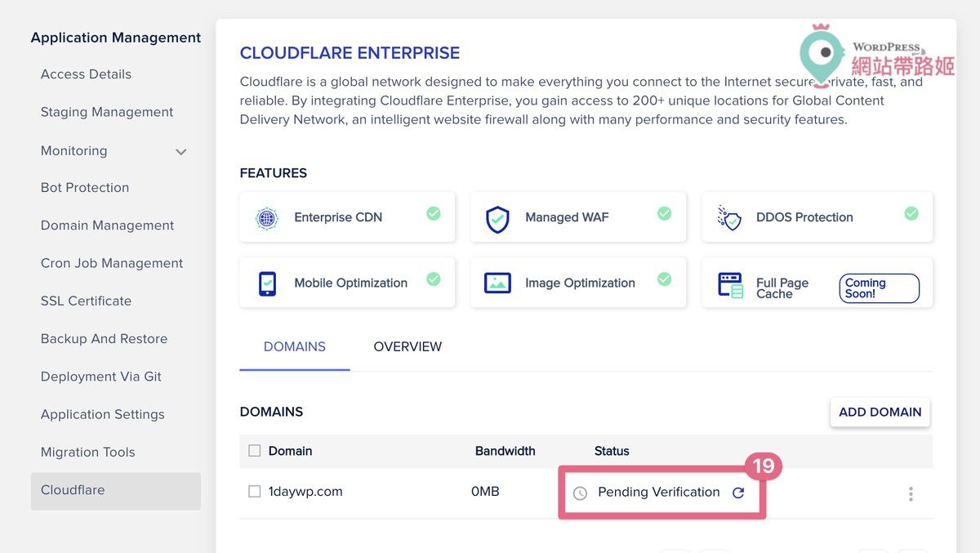
Task: Open Access Details in the sidebar
Action: click(x=86, y=74)
